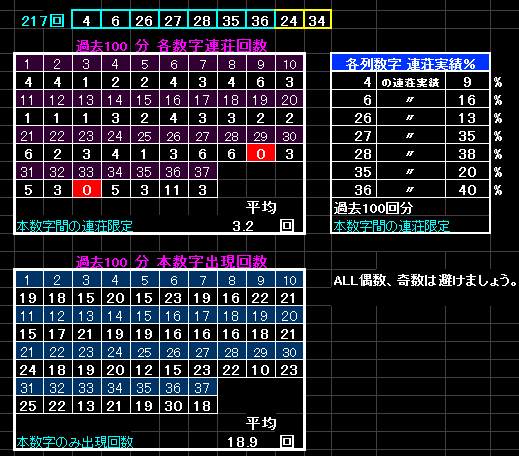Select the 38 percent value for number 28
This screenshot has height=456, width=519.
pos(467,154)
